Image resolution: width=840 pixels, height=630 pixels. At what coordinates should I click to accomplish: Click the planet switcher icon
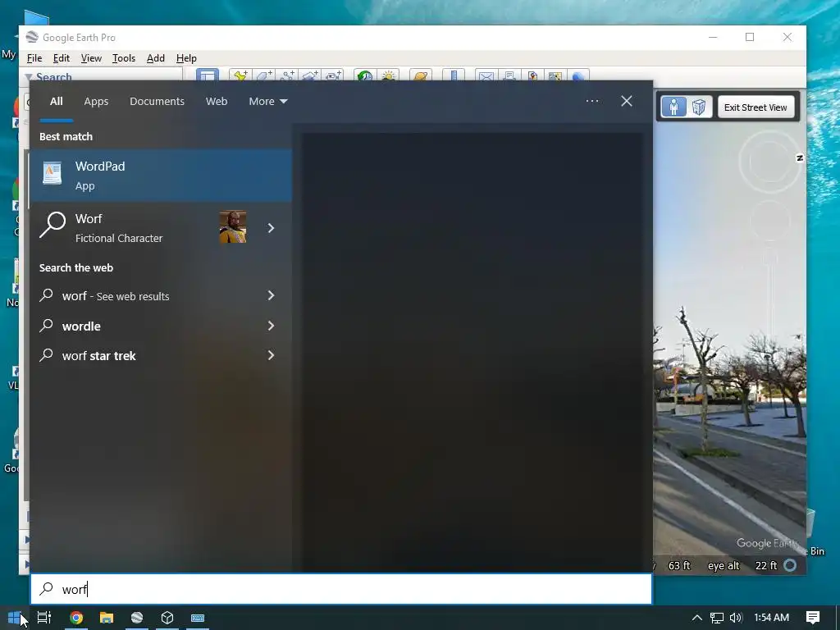pyautogui.click(x=421, y=75)
